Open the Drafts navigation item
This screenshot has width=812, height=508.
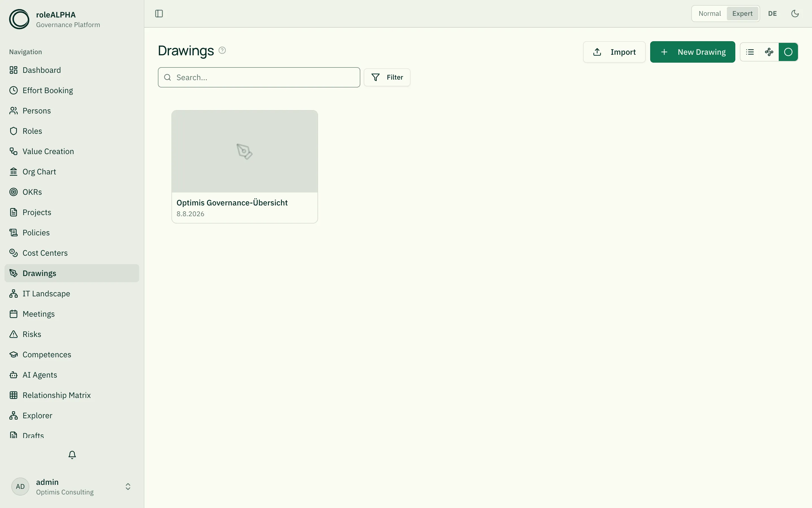[x=72, y=435]
